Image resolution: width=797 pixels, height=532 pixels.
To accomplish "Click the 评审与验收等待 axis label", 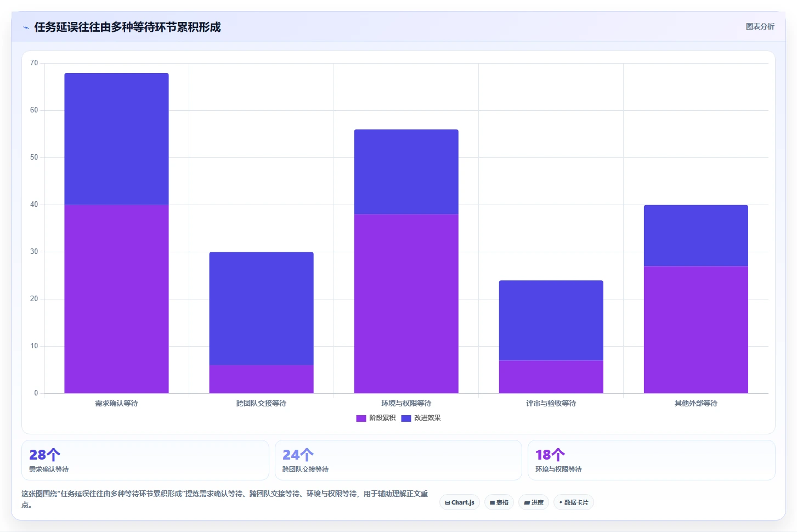I will tap(551, 403).
